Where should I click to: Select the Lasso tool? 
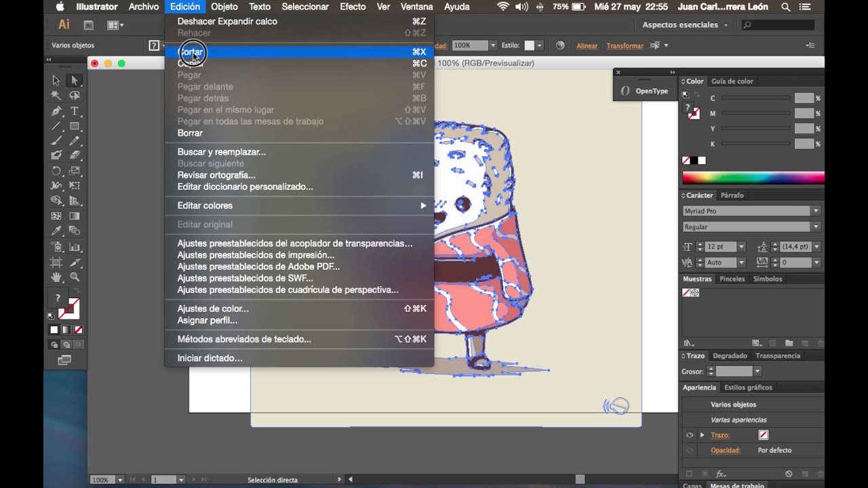point(75,96)
